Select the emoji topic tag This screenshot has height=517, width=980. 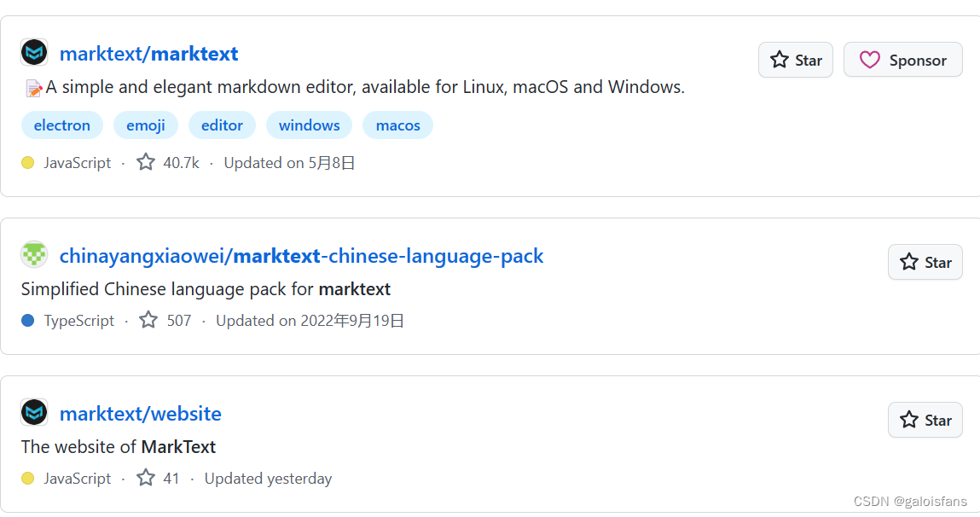click(145, 125)
